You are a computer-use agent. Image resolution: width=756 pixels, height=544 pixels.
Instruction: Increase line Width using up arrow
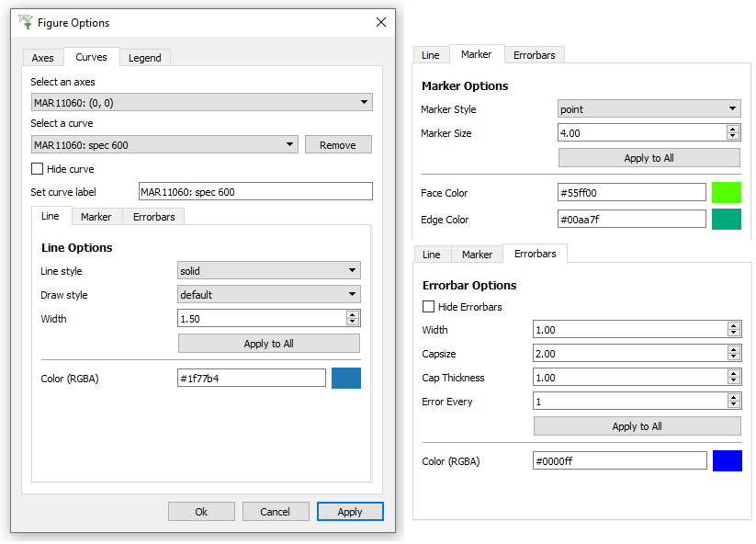tap(353, 314)
